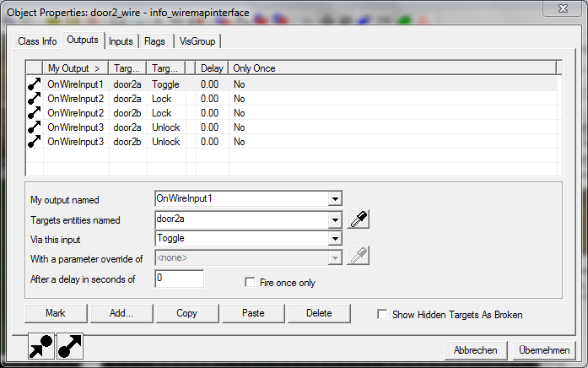Open the VisGroup tab

pyautogui.click(x=197, y=41)
